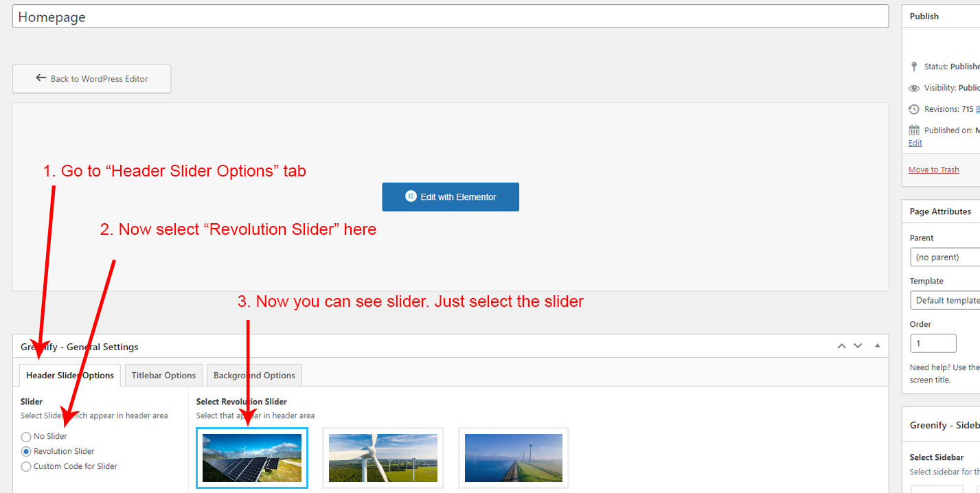Click the Edit with Elementor button
Viewport: 980px width, 493px height.
pos(451,197)
